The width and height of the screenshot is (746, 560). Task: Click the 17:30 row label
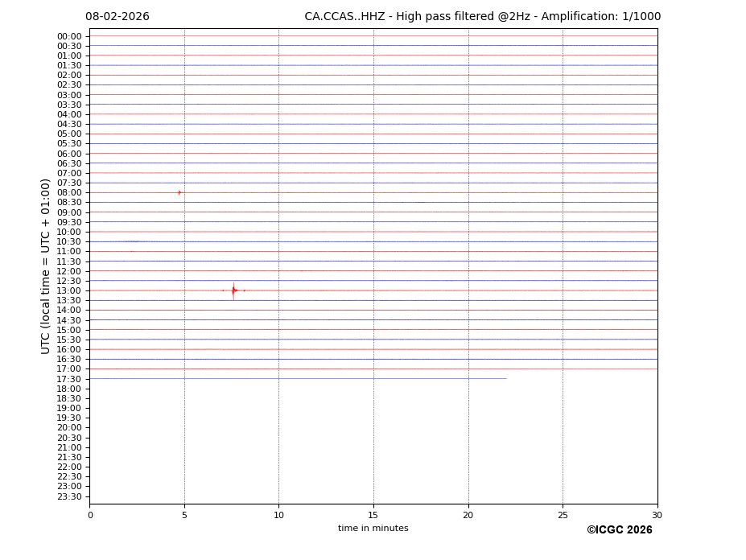(x=69, y=379)
